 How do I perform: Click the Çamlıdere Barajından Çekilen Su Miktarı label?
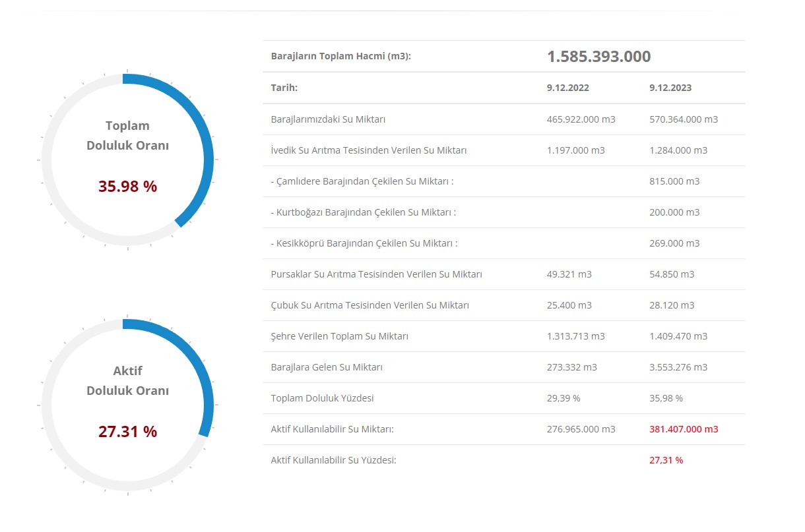coord(362,181)
